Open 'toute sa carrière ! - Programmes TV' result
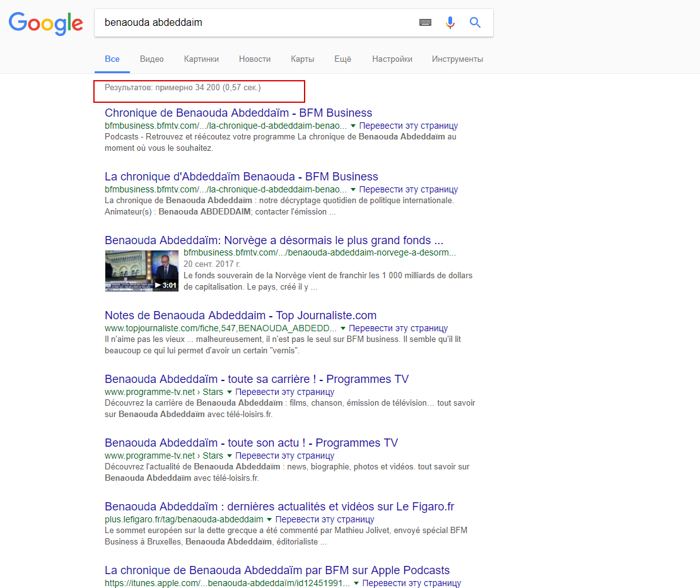The width and height of the screenshot is (700, 588). (x=257, y=380)
